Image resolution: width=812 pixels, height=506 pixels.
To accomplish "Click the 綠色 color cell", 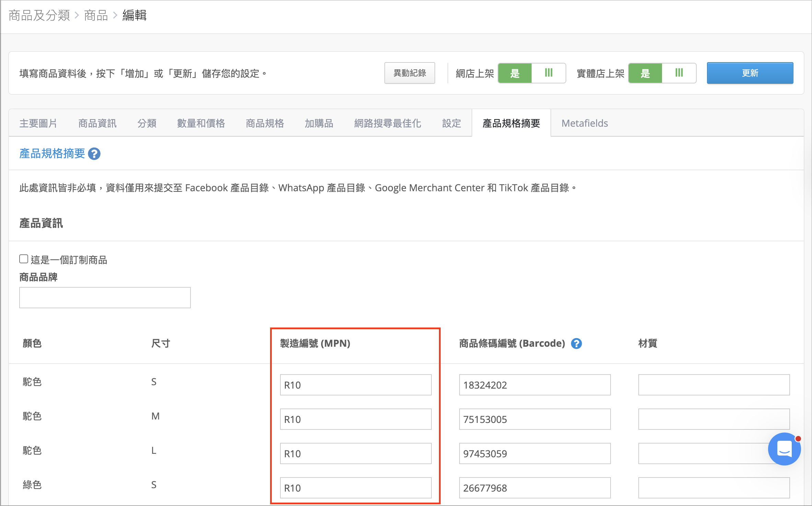I will coord(32,485).
